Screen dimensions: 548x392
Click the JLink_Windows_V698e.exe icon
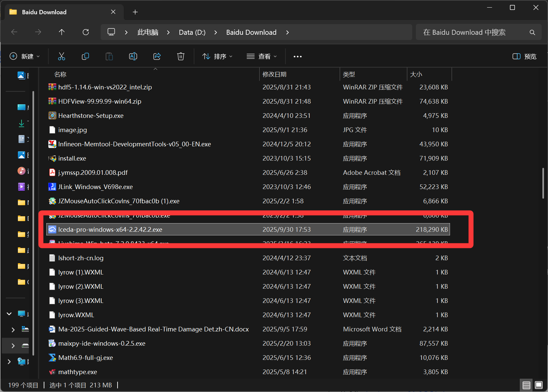click(x=52, y=187)
